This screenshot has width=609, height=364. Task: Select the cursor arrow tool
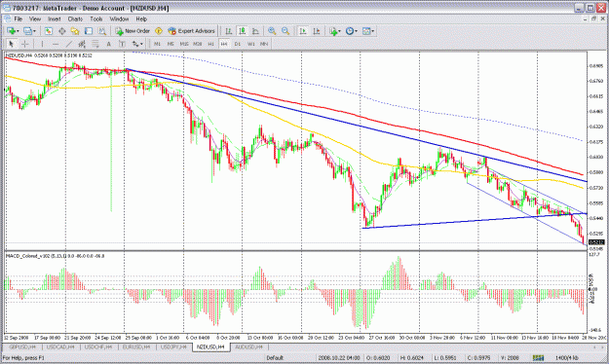[12, 44]
